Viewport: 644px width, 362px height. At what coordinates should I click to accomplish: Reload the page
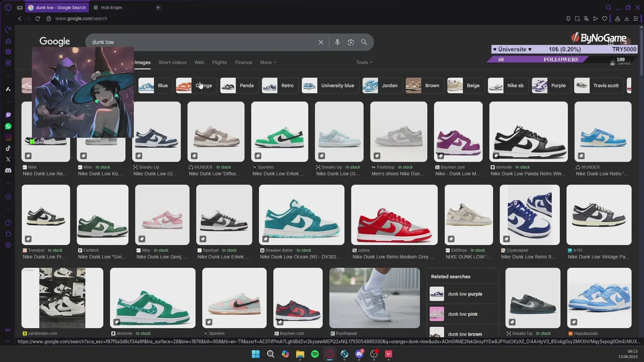tap(37, 19)
